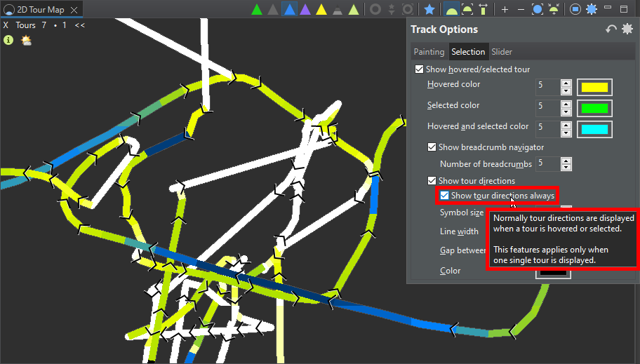
Task: Click the Symbol size label
Action: pyautogui.click(x=462, y=213)
